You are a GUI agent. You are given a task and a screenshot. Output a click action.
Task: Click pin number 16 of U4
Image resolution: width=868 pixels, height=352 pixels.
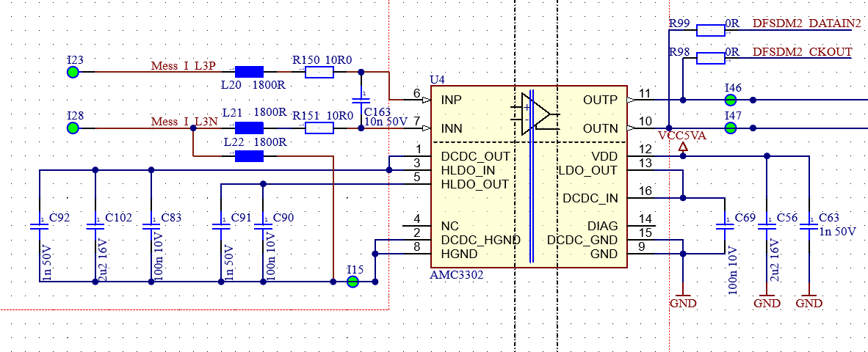645,191
